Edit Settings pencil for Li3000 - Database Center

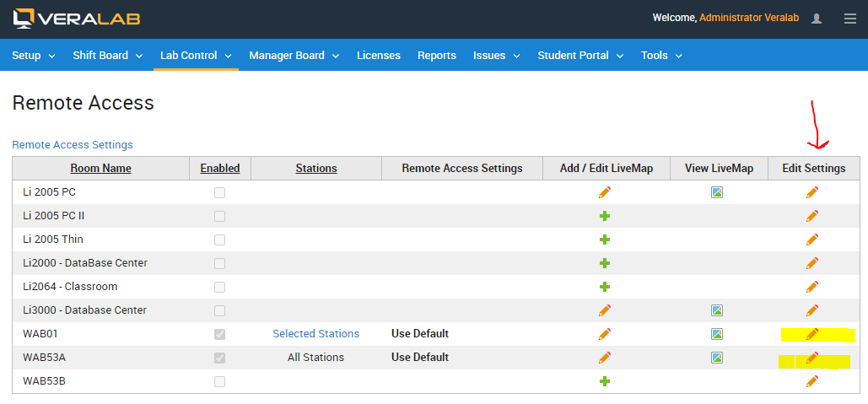coord(812,310)
